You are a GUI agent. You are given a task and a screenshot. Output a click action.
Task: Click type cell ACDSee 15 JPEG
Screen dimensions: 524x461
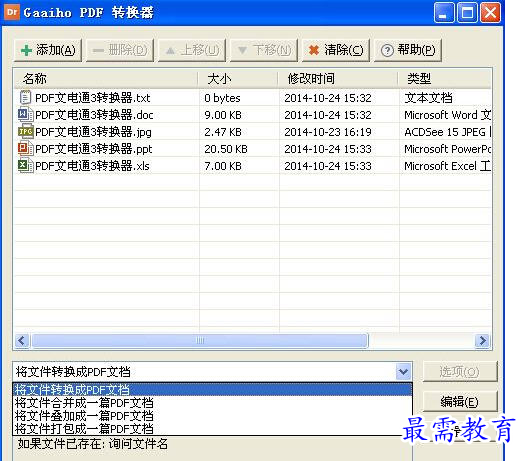pos(448,132)
